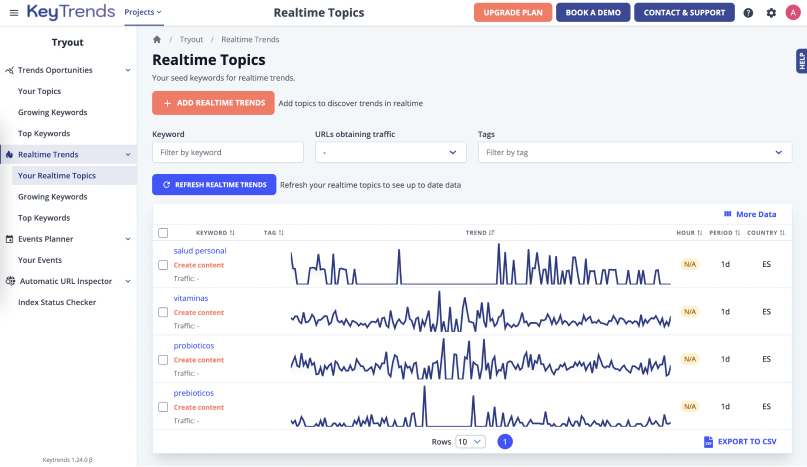Click the Automatic URL Inspector icon
Screen dimensions: 807x467
coord(10,281)
